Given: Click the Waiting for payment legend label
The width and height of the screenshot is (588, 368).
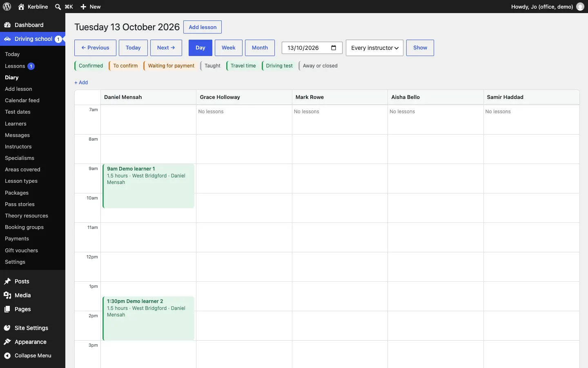Looking at the screenshot, I should pyautogui.click(x=170, y=66).
